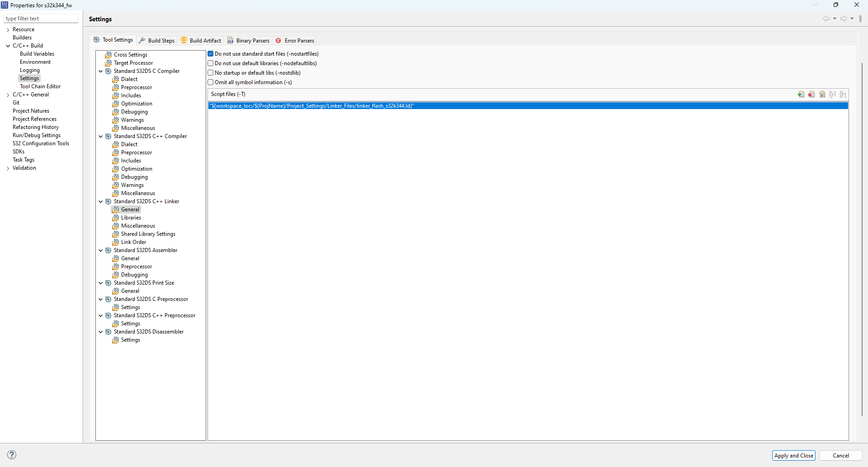Add a new script file entry
This screenshot has height=467, width=868.
tap(801, 94)
